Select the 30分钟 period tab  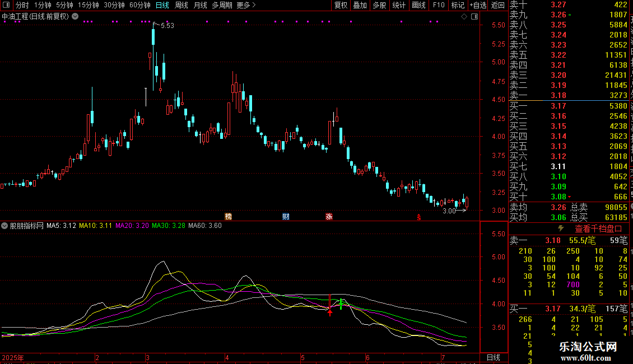pos(114,5)
